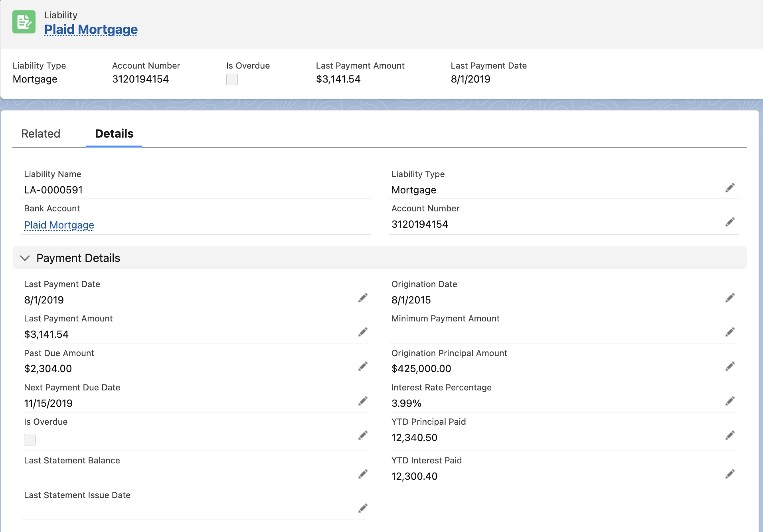Click Next Payment Due Date 11/15/2019

click(48, 403)
